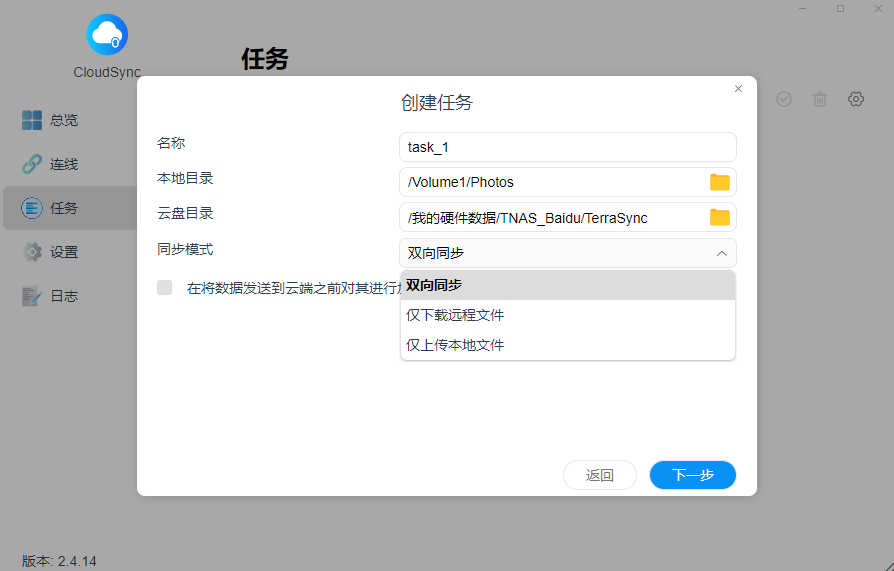Go to 连线 connections in sidebar
This screenshot has width=894, height=571.
[64, 164]
